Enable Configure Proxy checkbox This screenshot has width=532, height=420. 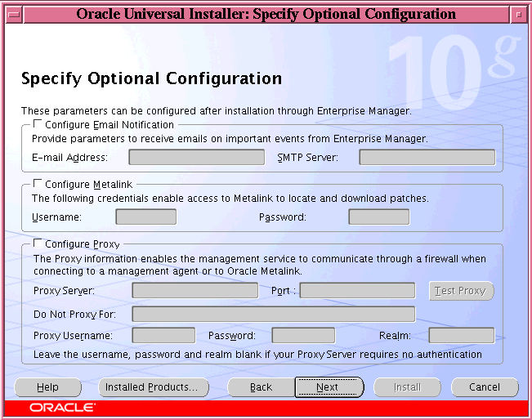tap(38, 244)
